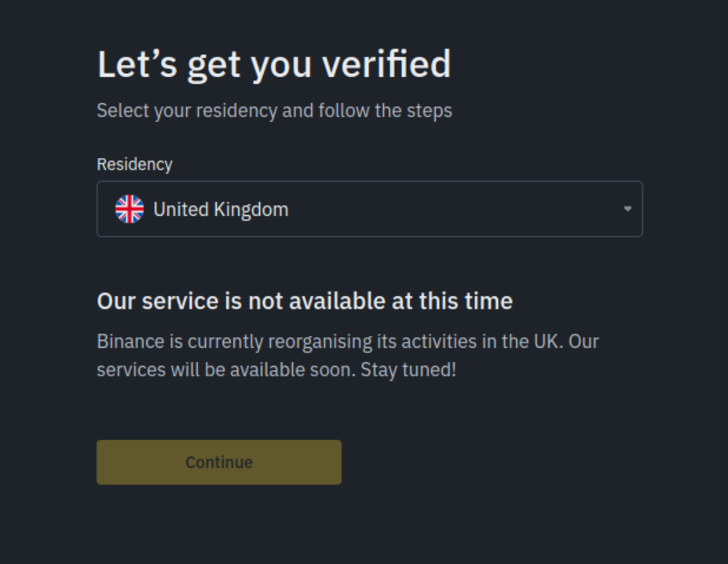The image size is (728, 564).
Task: Click "Select your residency and follow the steps" subtitle
Action: 274,111
